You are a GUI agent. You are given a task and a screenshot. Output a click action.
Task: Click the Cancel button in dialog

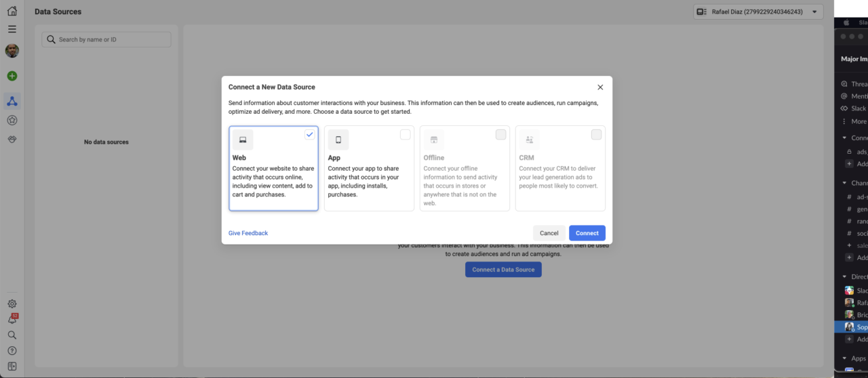(549, 233)
